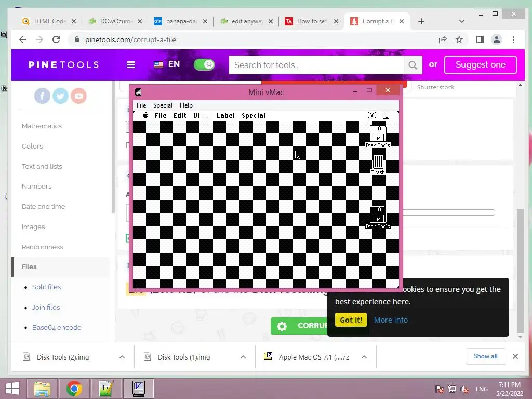532x399 pixels.
Task: Click the Notepad++ taskbar icon
Action: click(x=106, y=389)
